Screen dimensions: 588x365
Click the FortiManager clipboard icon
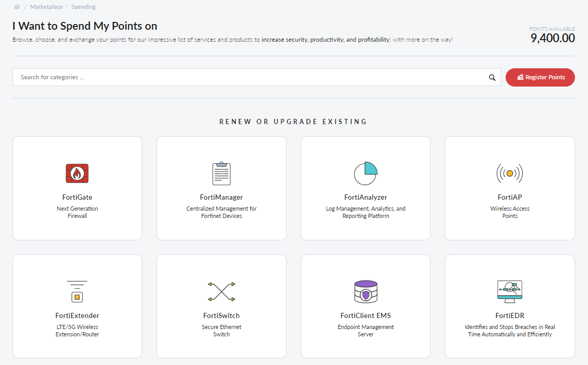pyautogui.click(x=221, y=173)
